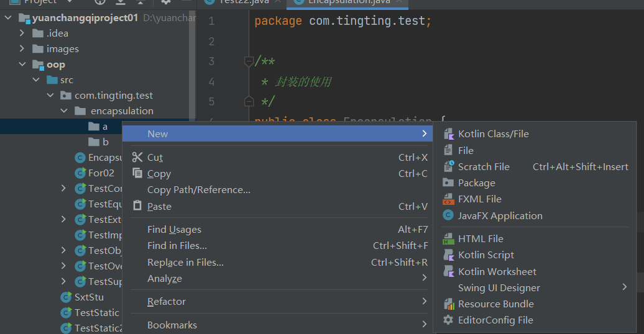Screen dimensions: 644x334
Task: Expand the TestOve class node
Action: click(63, 266)
